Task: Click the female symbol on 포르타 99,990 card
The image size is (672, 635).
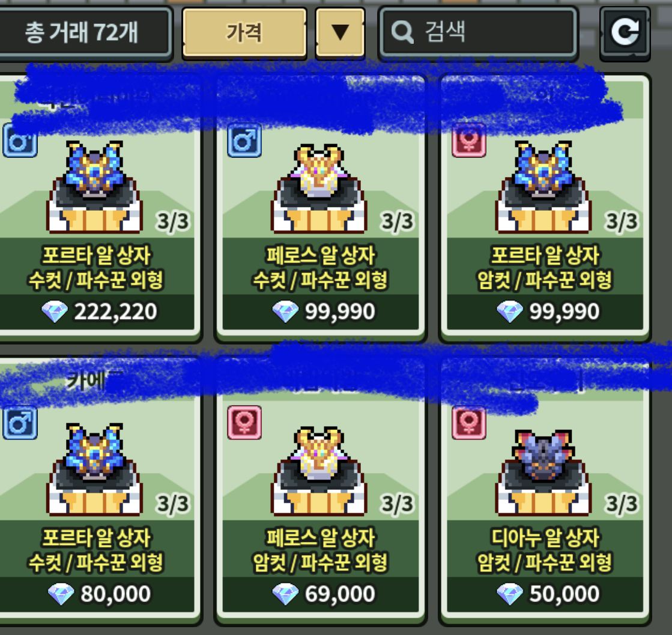Action: click(469, 140)
